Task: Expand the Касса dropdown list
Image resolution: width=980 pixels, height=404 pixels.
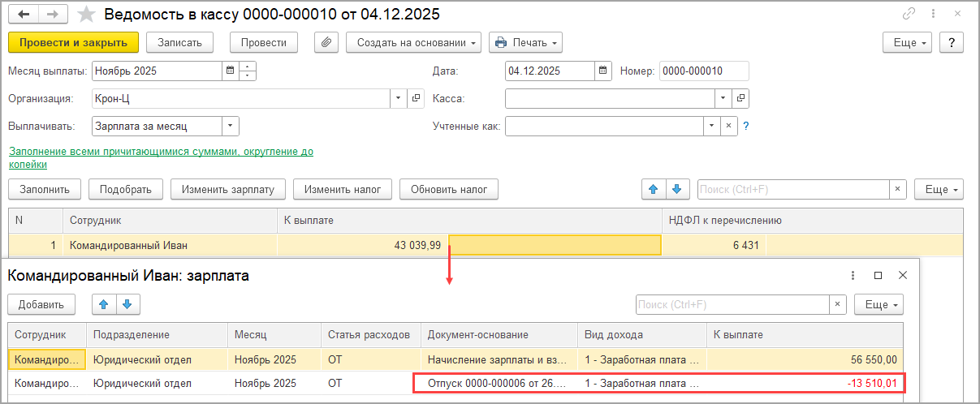Action: click(723, 98)
